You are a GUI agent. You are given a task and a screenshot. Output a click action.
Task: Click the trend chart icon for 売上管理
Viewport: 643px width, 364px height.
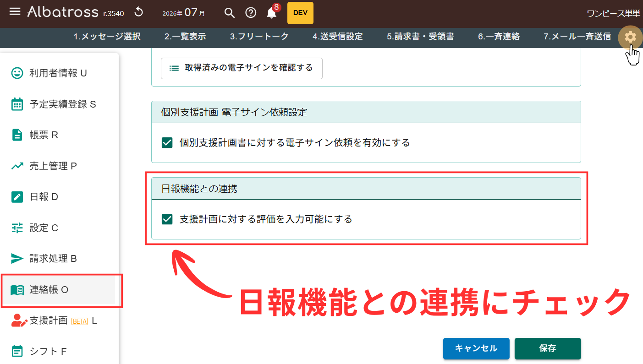[17, 166]
